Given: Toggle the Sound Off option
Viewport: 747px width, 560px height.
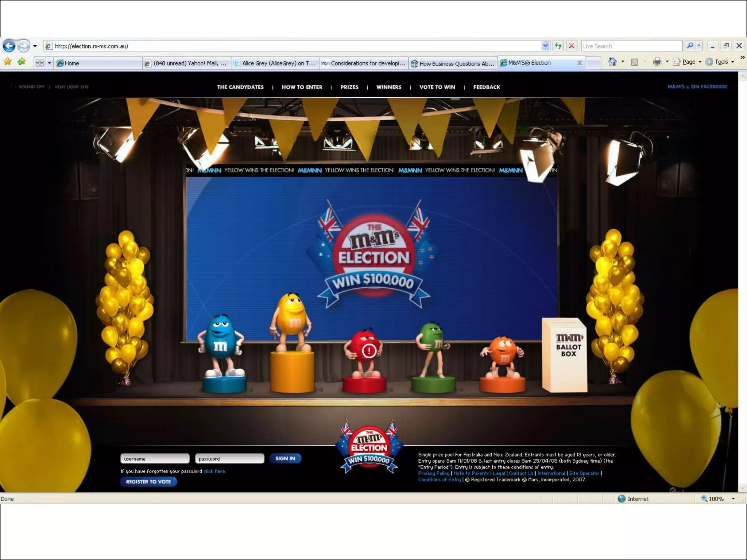Looking at the screenshot, I should tap(31, 87).
